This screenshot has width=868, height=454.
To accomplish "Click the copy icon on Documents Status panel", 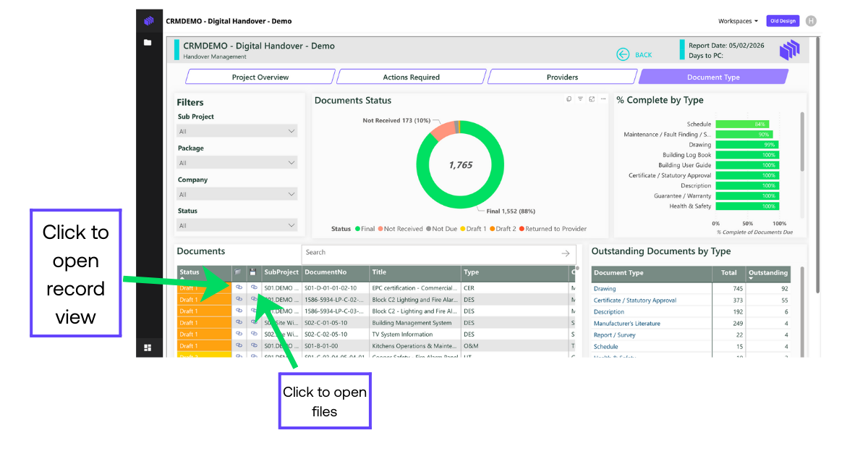I will click(x=569, y=99).
